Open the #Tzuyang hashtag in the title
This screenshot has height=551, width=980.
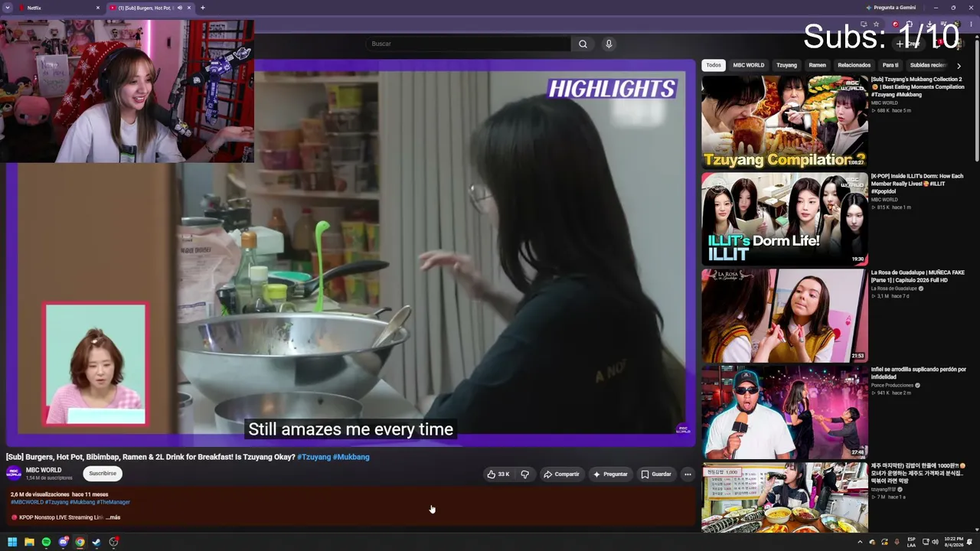(314, 457)
